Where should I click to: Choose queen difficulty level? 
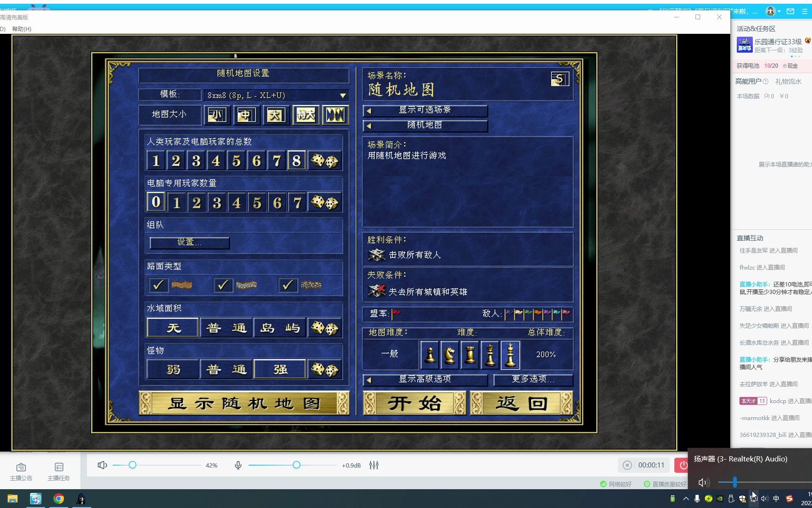click(490, 355)
